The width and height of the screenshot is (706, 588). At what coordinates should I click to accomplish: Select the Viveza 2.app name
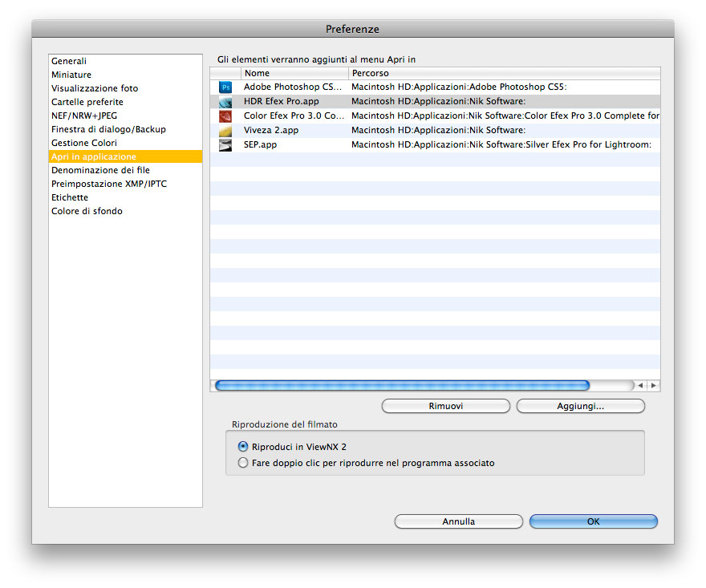[271, 130]
